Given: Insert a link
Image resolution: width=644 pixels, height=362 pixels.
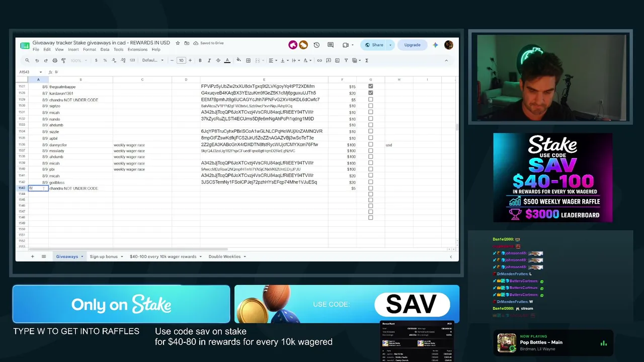Looking at the screenshot, I should tap(319, 60).
